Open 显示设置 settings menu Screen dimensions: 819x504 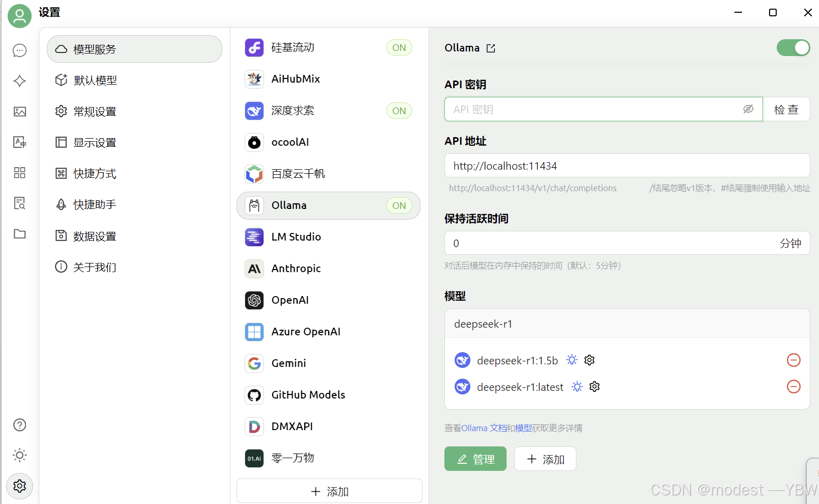point(135,143)
